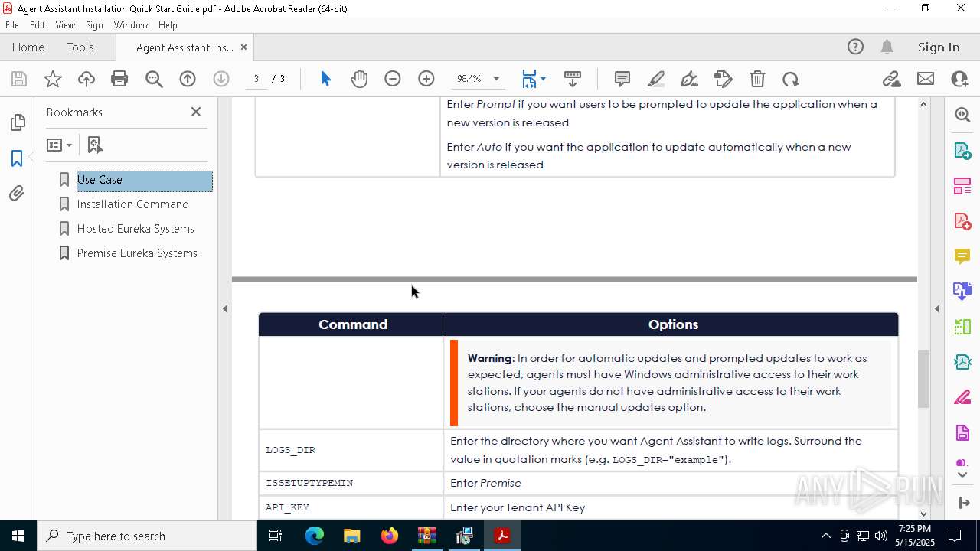Toggle the Bookmarks panel icon
This screenshot has height=551, width=980.
click(17, 158)
